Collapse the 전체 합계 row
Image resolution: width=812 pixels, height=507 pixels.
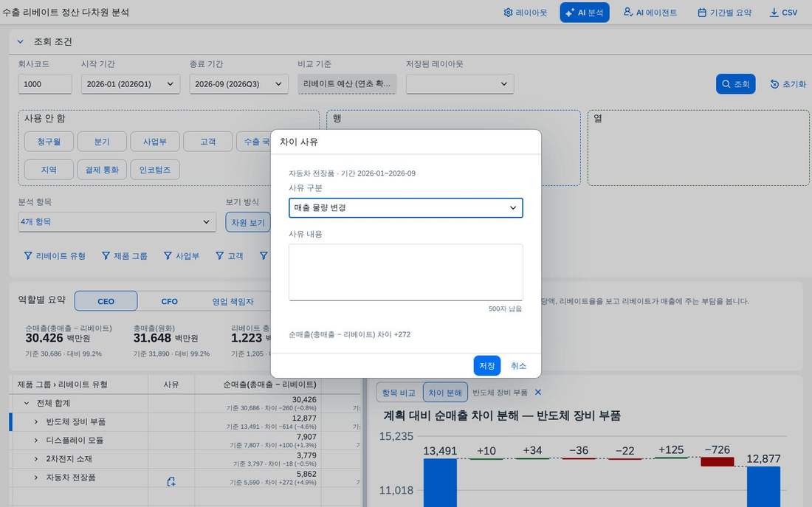[x=27, y=403]
